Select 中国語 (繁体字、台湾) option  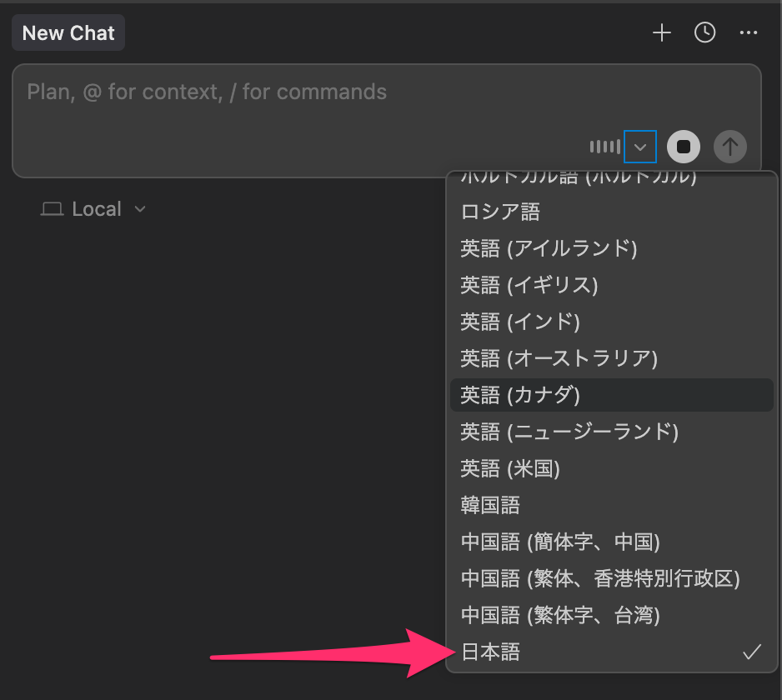[x=560, y=615]
